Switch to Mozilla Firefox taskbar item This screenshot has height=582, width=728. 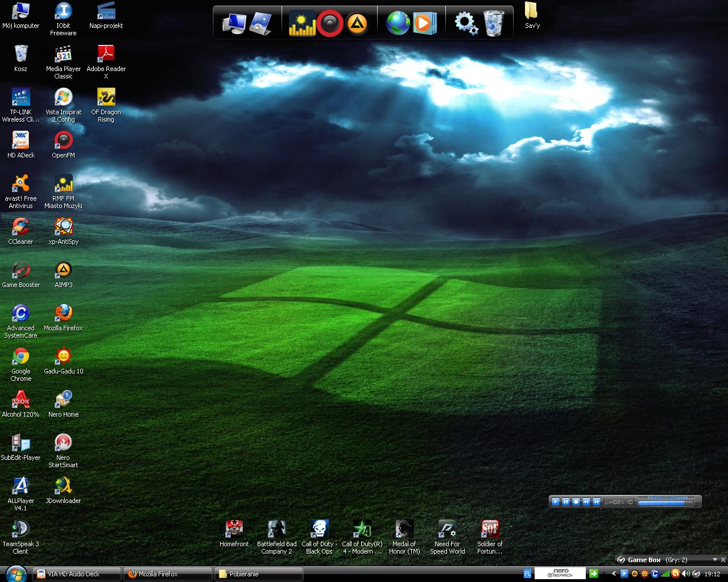tap(168, 574)
